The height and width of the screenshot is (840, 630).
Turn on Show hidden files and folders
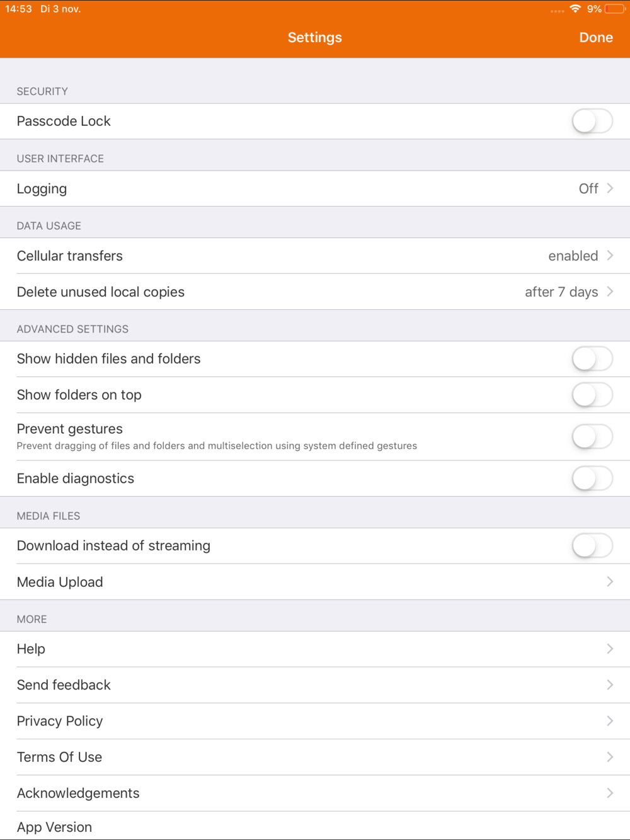592,359
